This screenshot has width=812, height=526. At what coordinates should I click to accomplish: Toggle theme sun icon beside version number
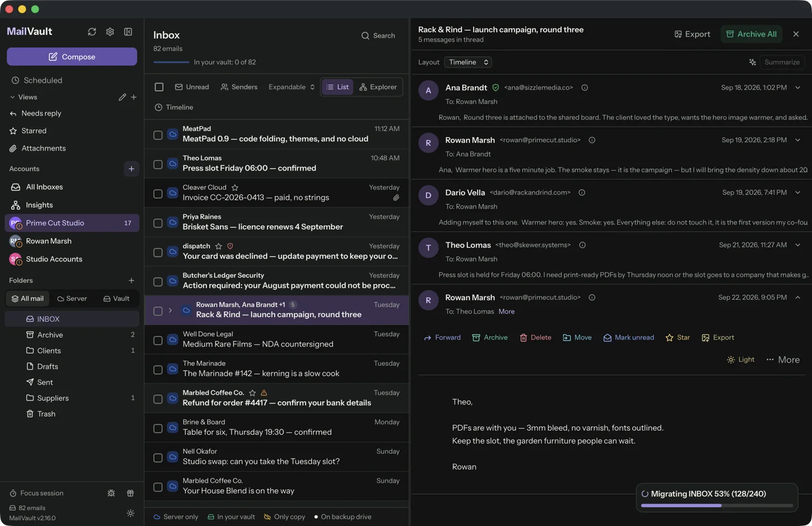click(130, 513)
